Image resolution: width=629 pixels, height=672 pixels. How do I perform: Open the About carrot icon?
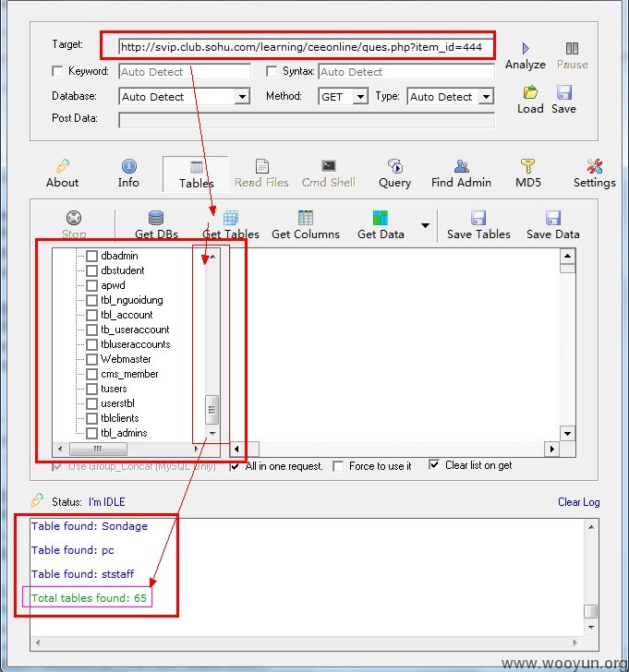(x=63, y=166)
